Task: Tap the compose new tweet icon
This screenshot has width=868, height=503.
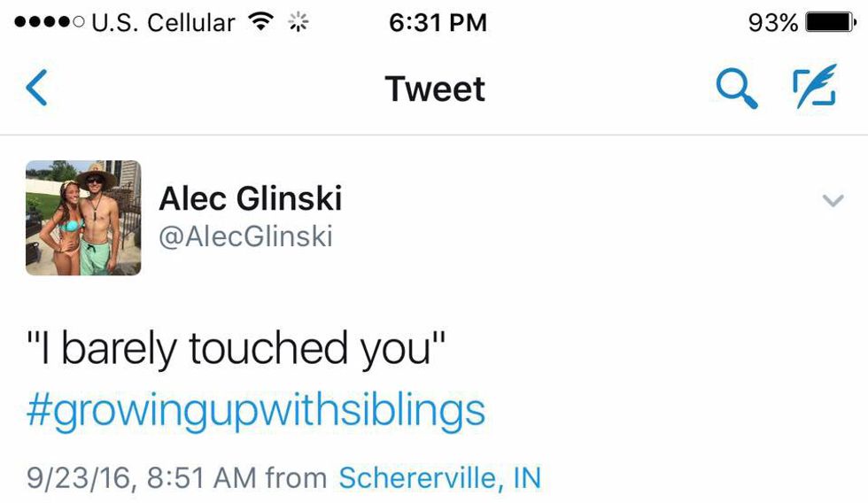Action: [814, 88]
